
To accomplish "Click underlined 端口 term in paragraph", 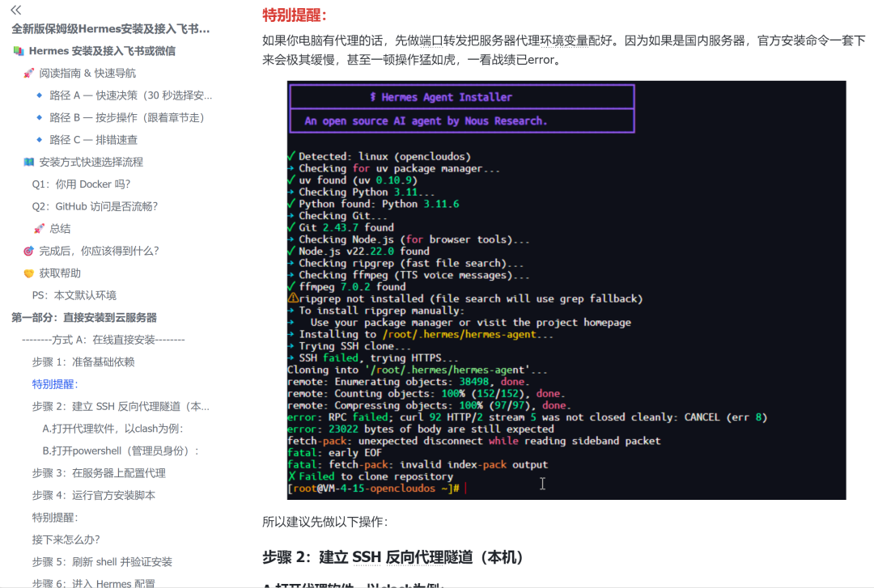I will tap(431, 40).
